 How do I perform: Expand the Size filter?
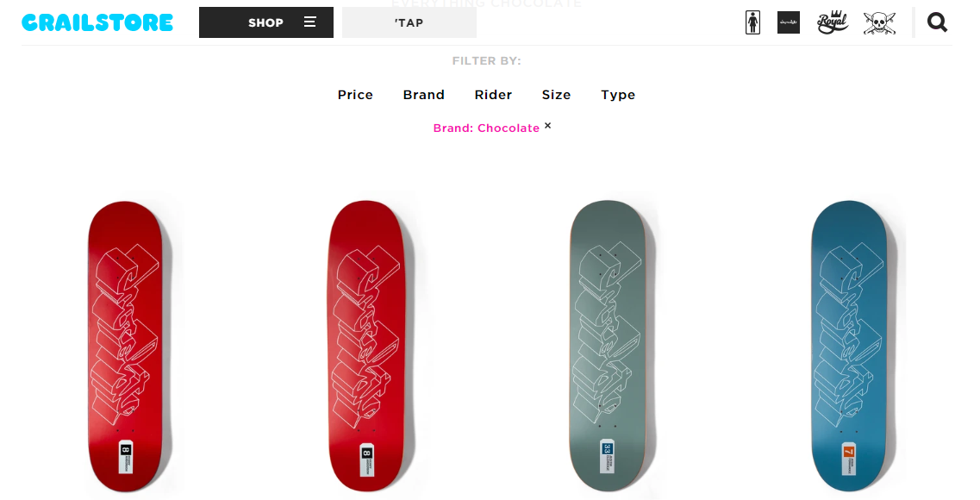click(556, 95)
